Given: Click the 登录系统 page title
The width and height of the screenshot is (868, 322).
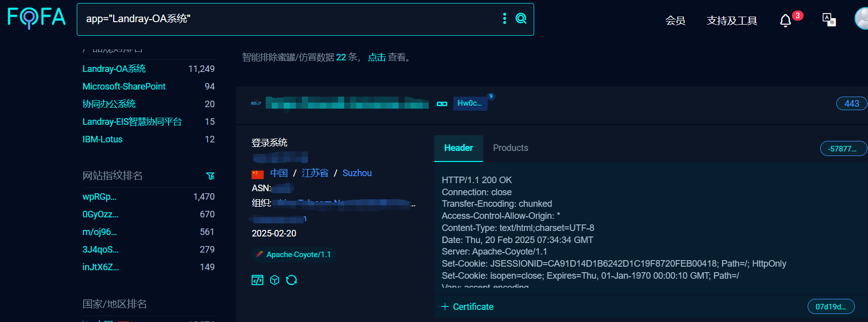Looking at the screenshot, I should point(270,142).
